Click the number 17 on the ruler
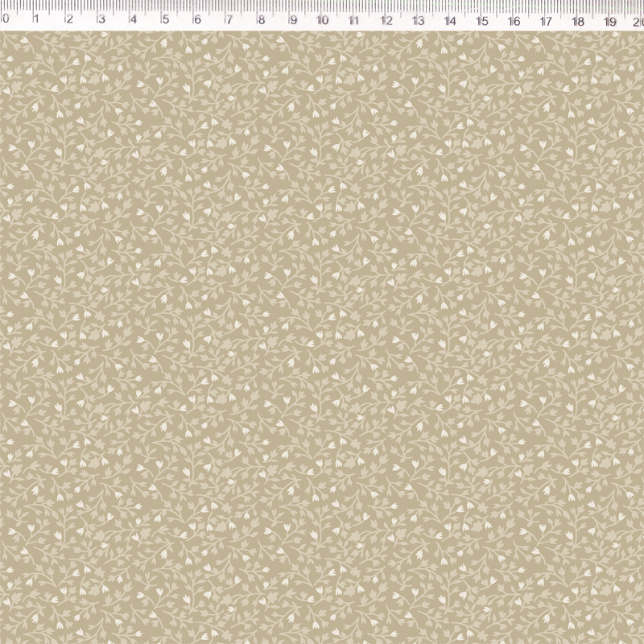The image size is (644, 644). coord(545,20)
